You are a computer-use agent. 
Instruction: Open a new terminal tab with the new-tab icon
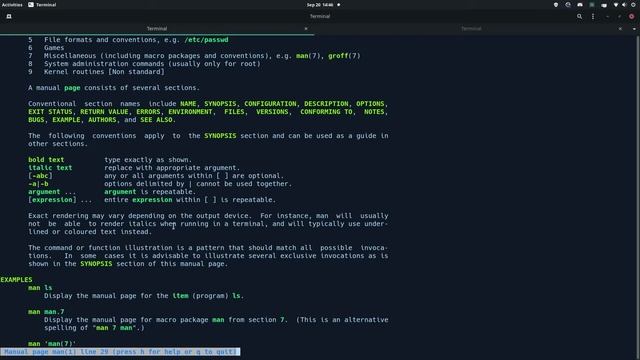coord(9,16)
